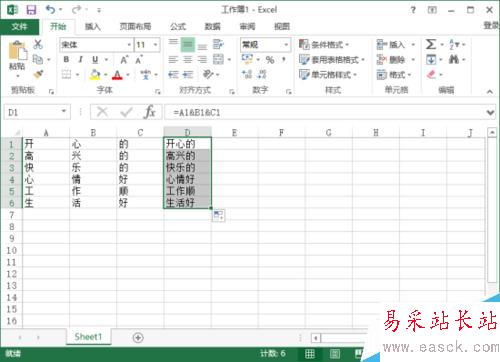Image resolution: width=500 pixels, height=362 pixels.
Task: Open Sort & Filter icon
Action: (454, 44)
